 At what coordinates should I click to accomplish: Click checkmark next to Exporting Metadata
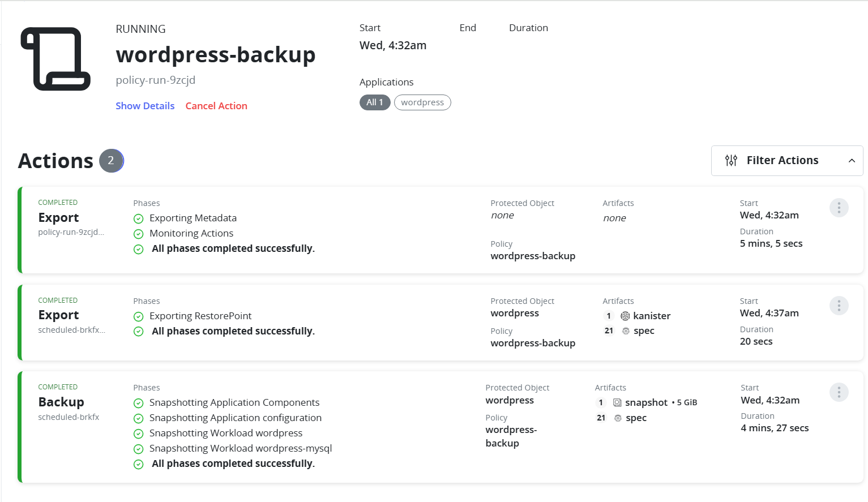point(139,218)
